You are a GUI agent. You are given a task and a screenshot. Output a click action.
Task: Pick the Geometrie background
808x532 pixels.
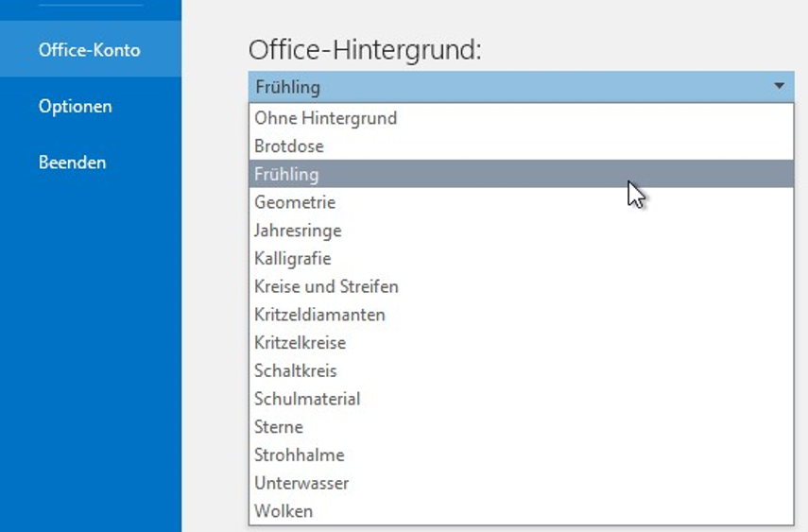pyautogui.click(x=521, y=202)
